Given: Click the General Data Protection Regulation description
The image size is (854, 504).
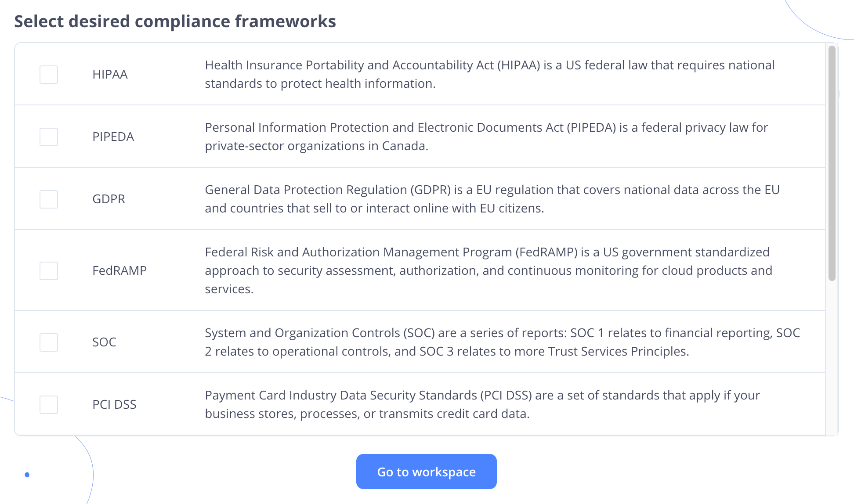Looking at the screenshot, I should [x=492, y=199].
